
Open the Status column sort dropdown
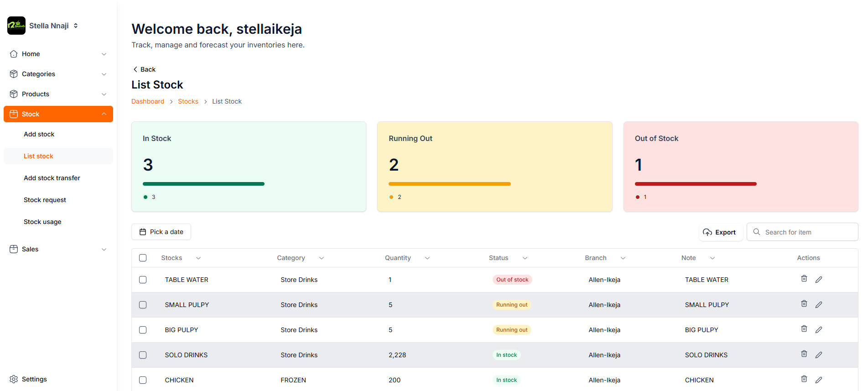click(525, 258)
